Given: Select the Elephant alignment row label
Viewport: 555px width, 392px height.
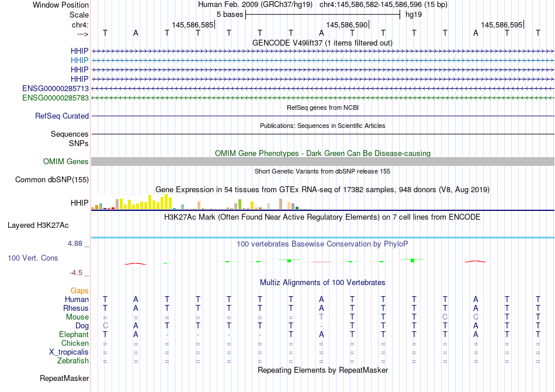Looking at the screenshot, I should click(74, 334).
